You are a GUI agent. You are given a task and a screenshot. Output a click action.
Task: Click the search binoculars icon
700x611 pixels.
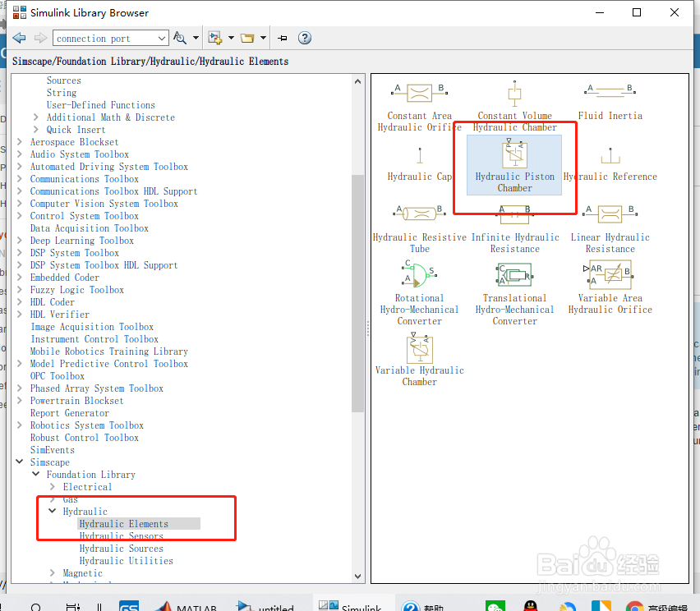point(179,38)
